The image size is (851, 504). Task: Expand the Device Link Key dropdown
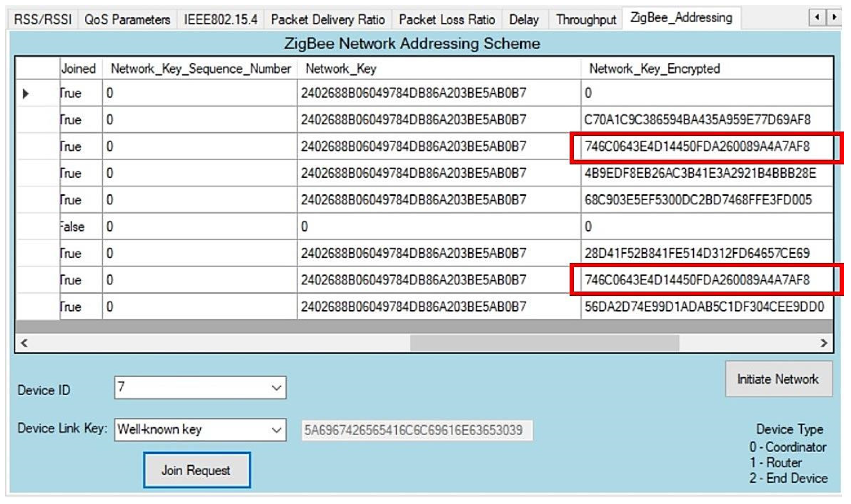[x=276, y=430]
